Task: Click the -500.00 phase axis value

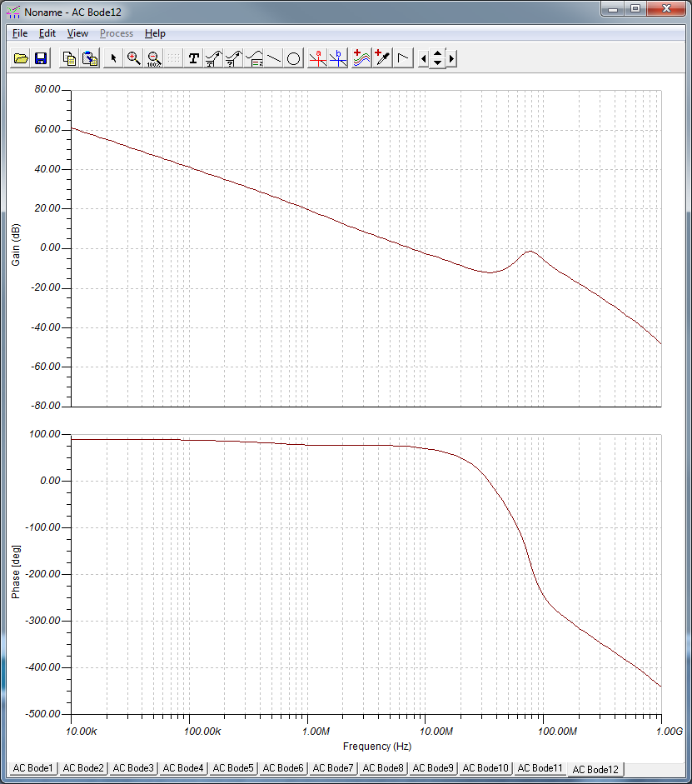Action: pyautogui.click(x=43, y=714)
